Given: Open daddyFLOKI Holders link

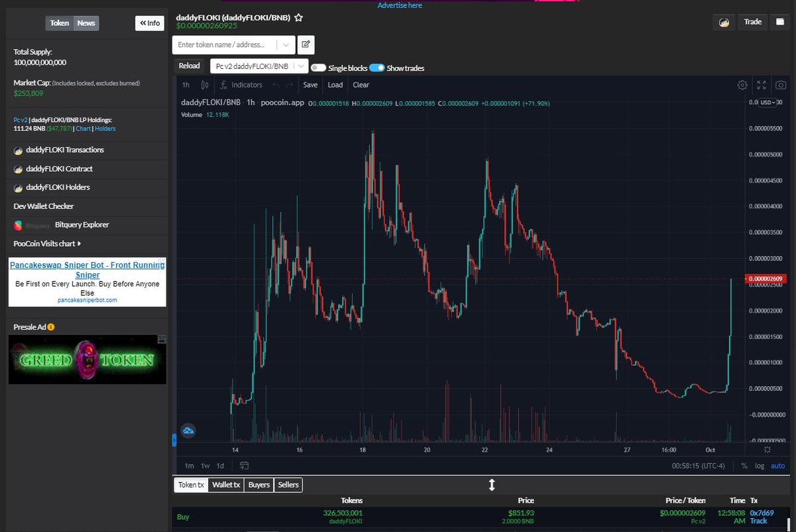Looking at the screenshot, I should [58, 187].
